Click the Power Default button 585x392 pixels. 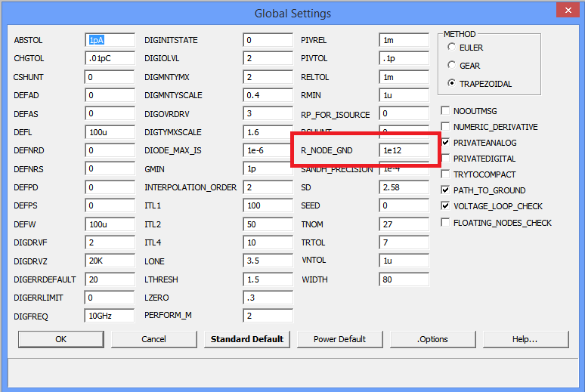coord(340,339)
